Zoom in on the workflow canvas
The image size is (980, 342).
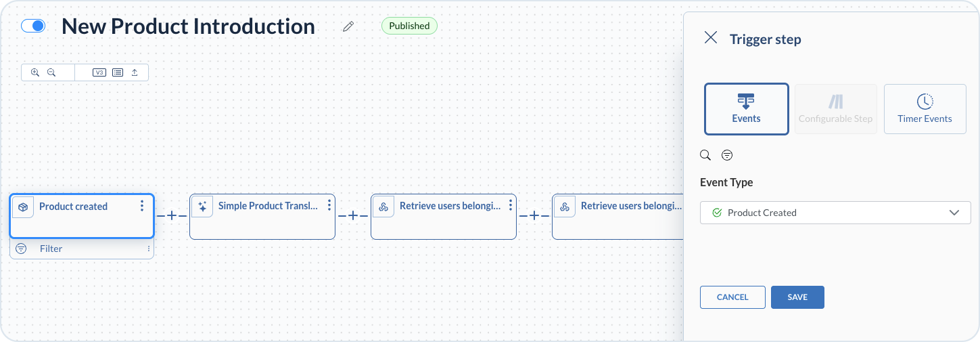pos(35,72)
